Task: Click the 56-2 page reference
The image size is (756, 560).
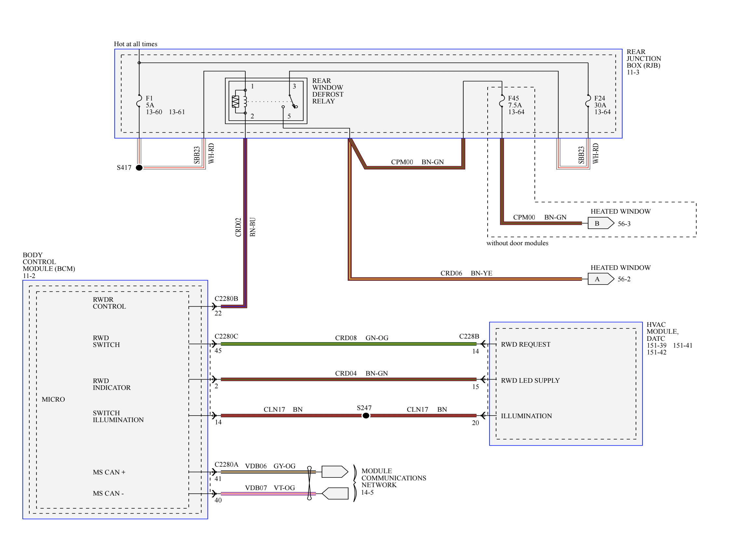Action: point(624,279)
